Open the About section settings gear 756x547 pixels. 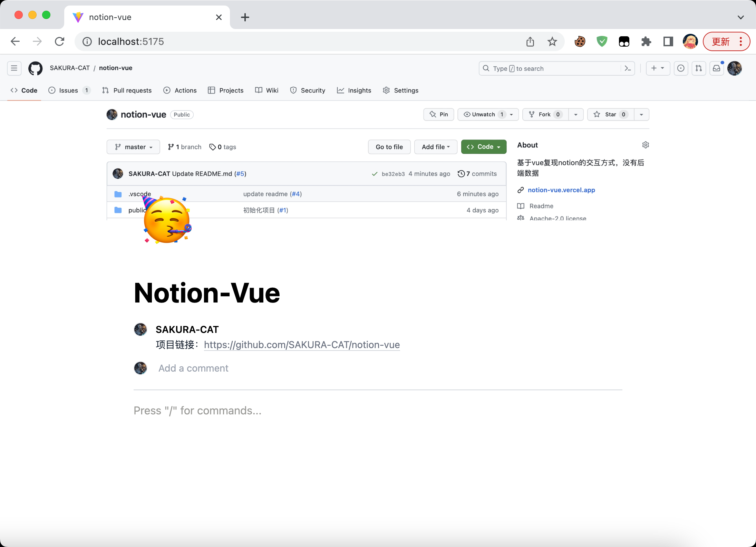(x=646, y=145)
